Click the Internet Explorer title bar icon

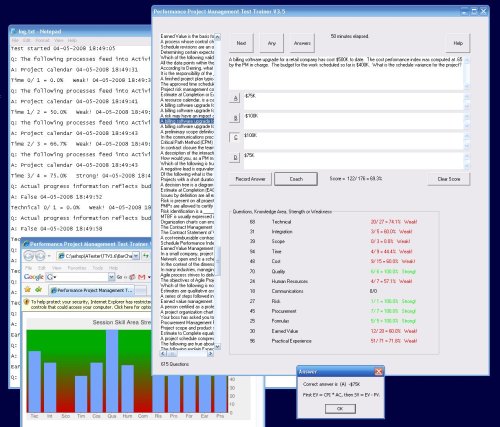click(26, 244)
